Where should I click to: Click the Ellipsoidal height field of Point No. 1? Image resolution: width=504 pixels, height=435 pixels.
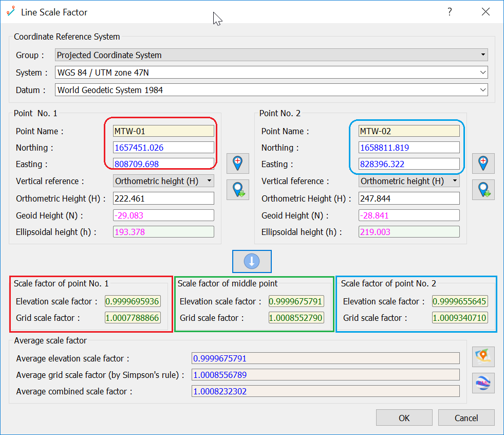click(163, 232)
